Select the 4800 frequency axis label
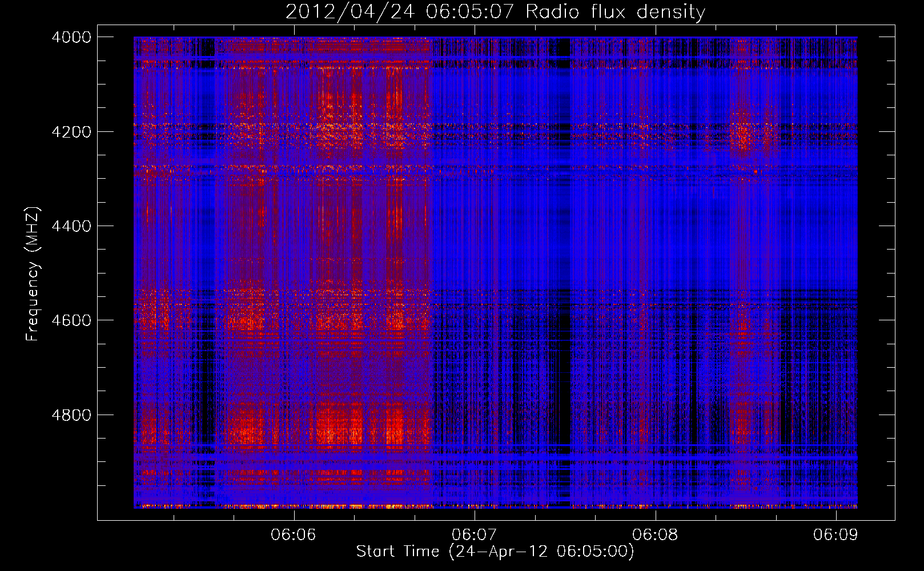Image resolution: width=924 pixels, height=571 pixels. point(71,415)
